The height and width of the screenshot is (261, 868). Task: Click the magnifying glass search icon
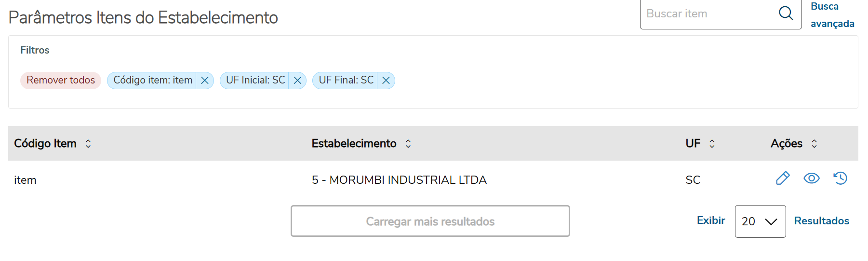click(786, 14)
